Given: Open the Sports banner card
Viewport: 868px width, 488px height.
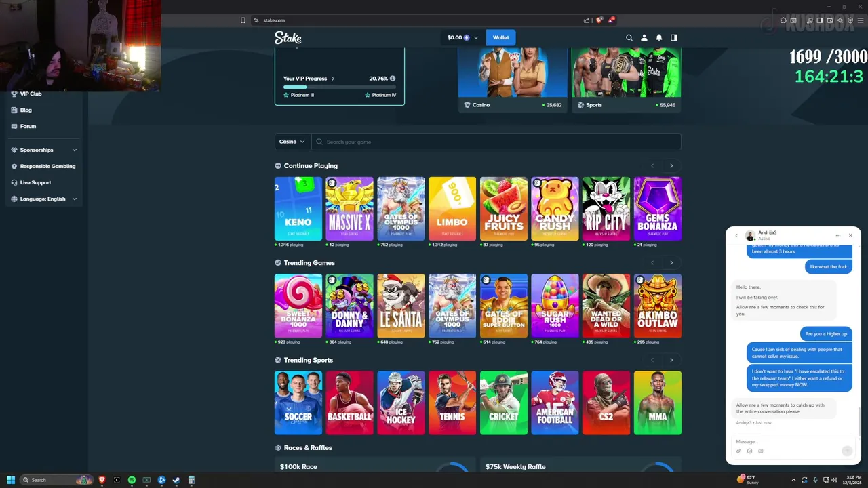Looking at the screenshot, I should [627, 80].
